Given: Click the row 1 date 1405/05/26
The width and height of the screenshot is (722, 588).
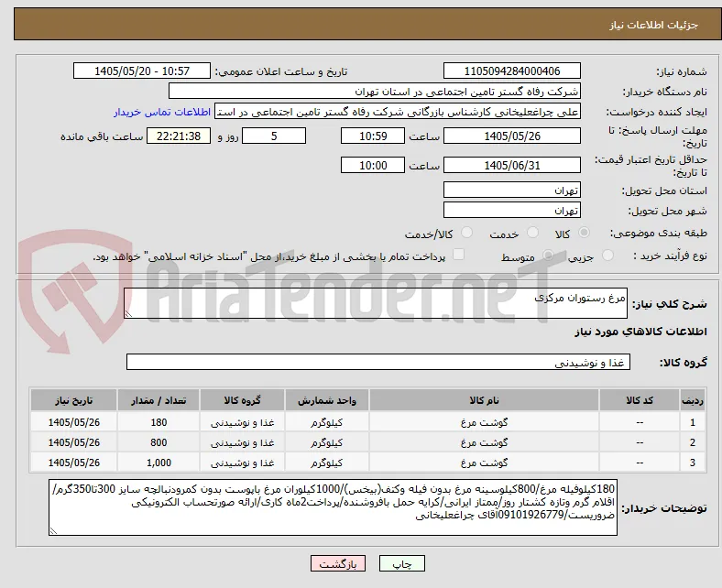Looking at the screenshot, I should (73, 422).
